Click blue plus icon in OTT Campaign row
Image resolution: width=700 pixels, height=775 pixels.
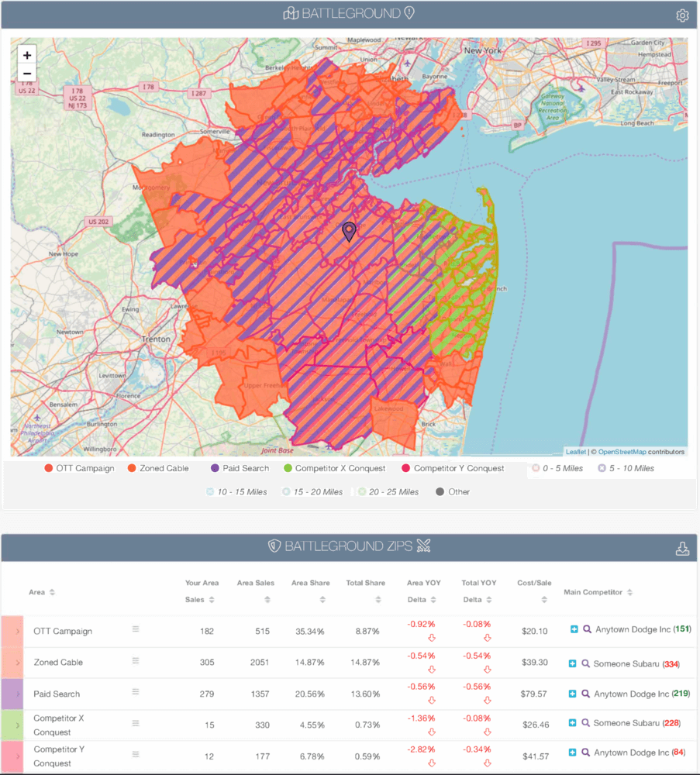click(574, 630)
